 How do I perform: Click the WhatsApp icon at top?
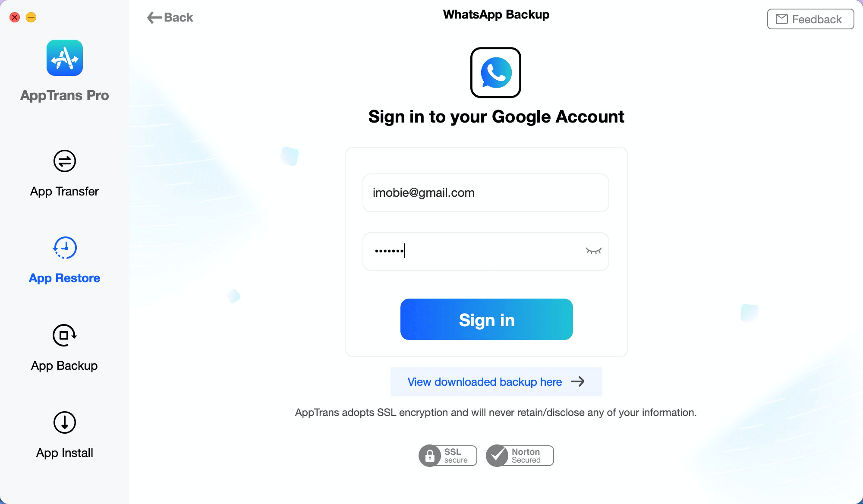click(496, 72)
